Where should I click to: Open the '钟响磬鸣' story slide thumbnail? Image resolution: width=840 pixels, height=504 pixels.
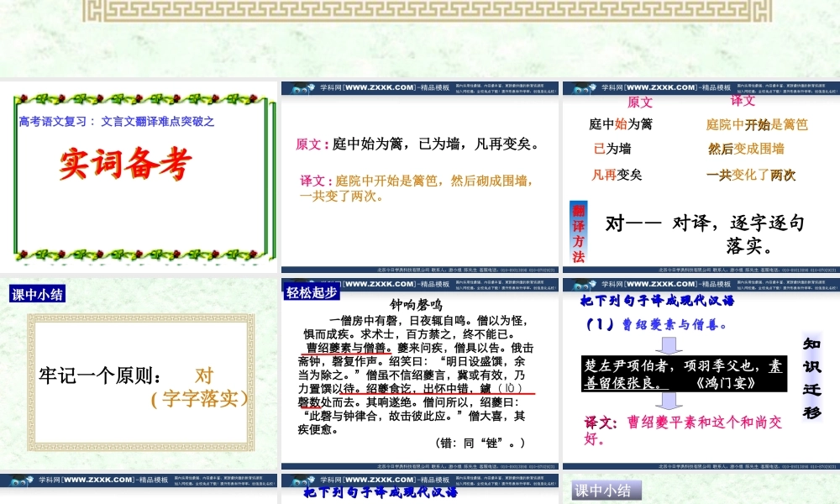coord(419,373)
